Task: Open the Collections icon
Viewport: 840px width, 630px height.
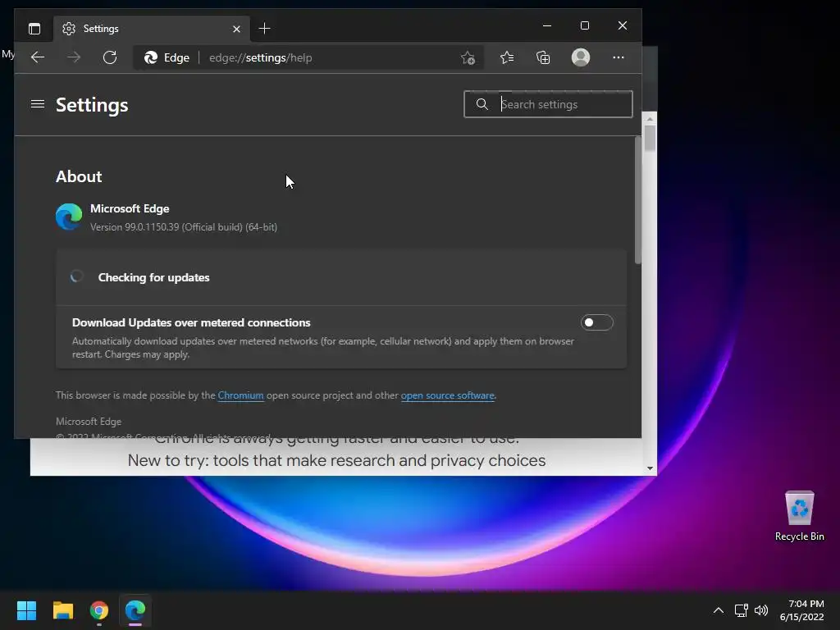Action: [543, 57]
